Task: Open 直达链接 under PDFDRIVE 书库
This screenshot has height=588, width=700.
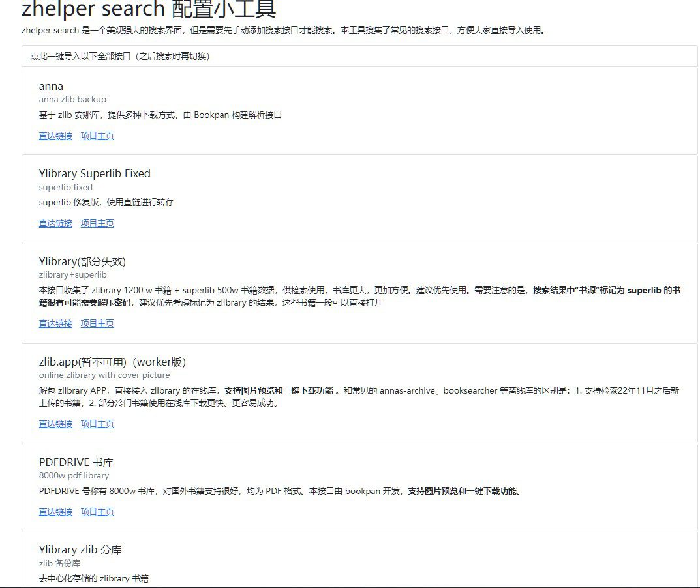Action: pyautogui.click(x=55, y=512)
